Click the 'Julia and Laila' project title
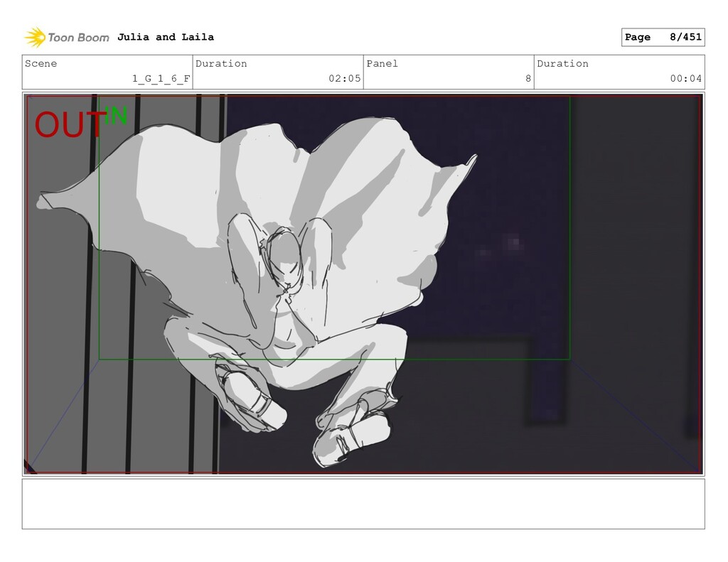The width and height of the screenshot is (728, 562). tap(165, 37)
